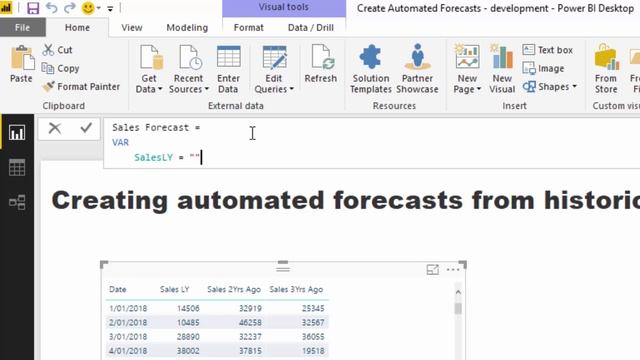Switch to Data view grid icon

click(x=17, y=167)
